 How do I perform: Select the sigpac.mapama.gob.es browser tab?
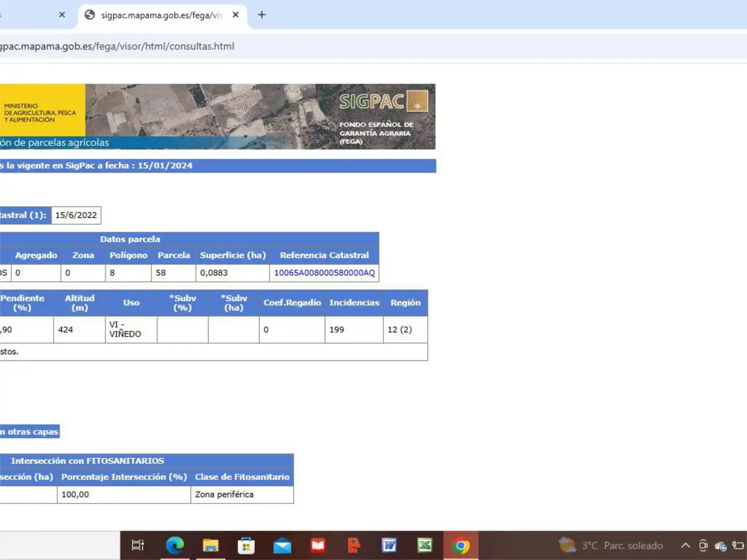click(162, 15)
